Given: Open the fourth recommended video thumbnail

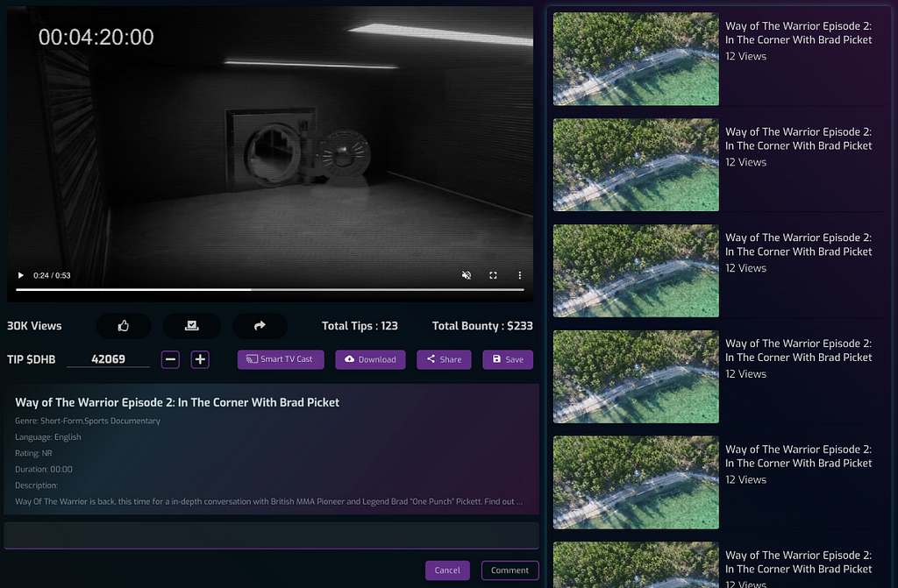Looking at the screenshot, I should (x=636, y=377).
